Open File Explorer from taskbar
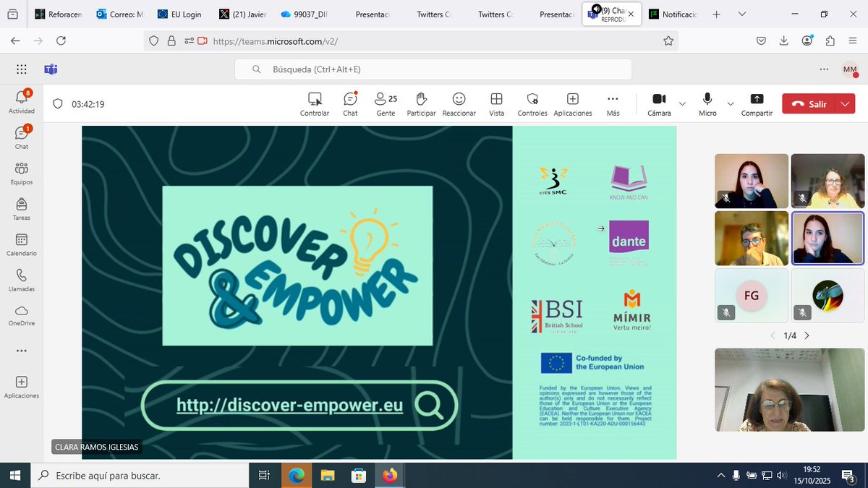The image size is (868, 488). click(x=328, y=475)
